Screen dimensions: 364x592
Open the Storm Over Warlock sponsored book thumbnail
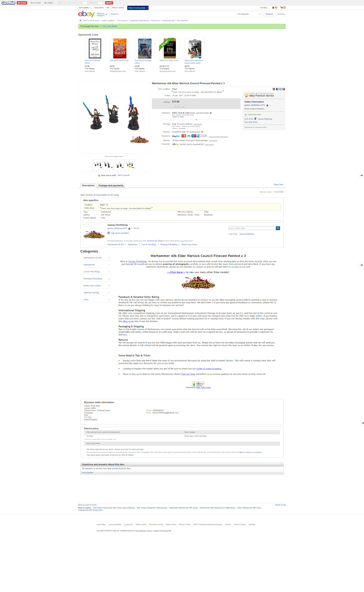(95, 48)
